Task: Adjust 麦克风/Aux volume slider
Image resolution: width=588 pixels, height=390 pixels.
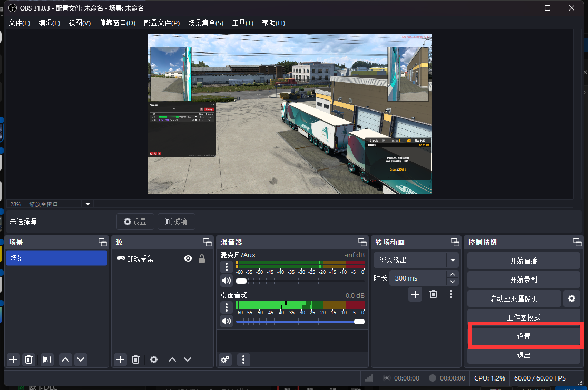Action: [300, 281]
